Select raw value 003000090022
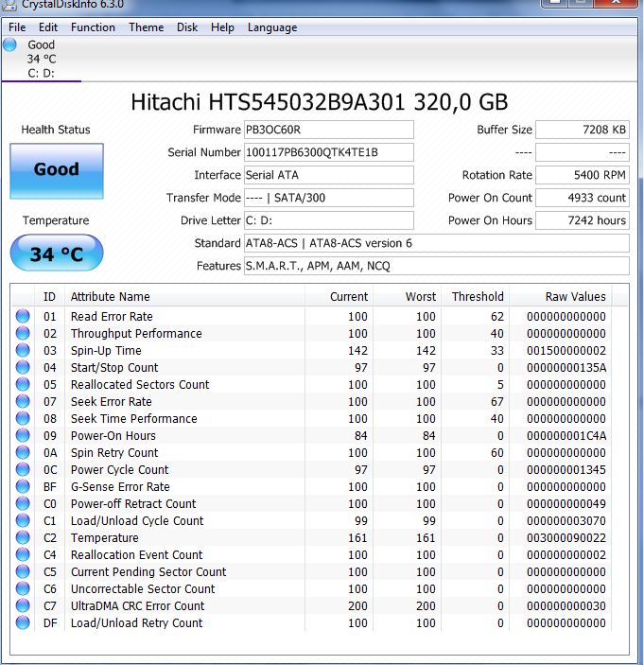Screen dimensions: 644x665 [566, 537]
